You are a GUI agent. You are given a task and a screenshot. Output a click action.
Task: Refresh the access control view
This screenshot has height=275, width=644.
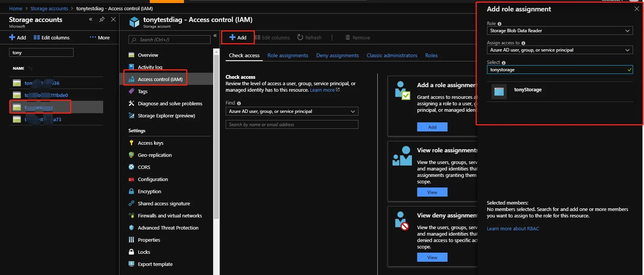[309, 37]
